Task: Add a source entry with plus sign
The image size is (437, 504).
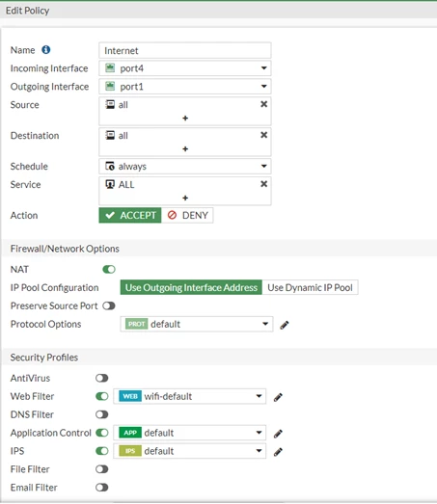Action: tap(185, 119)
